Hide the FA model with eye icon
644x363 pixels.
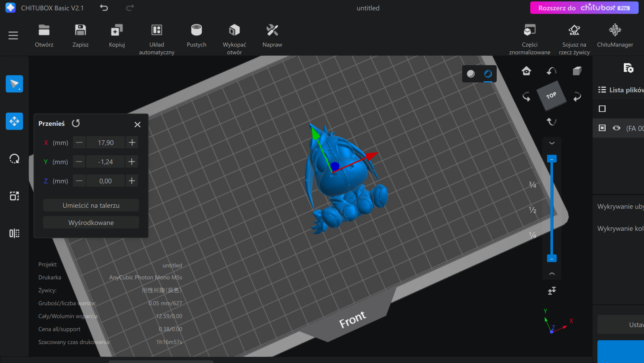click(616, 128)
